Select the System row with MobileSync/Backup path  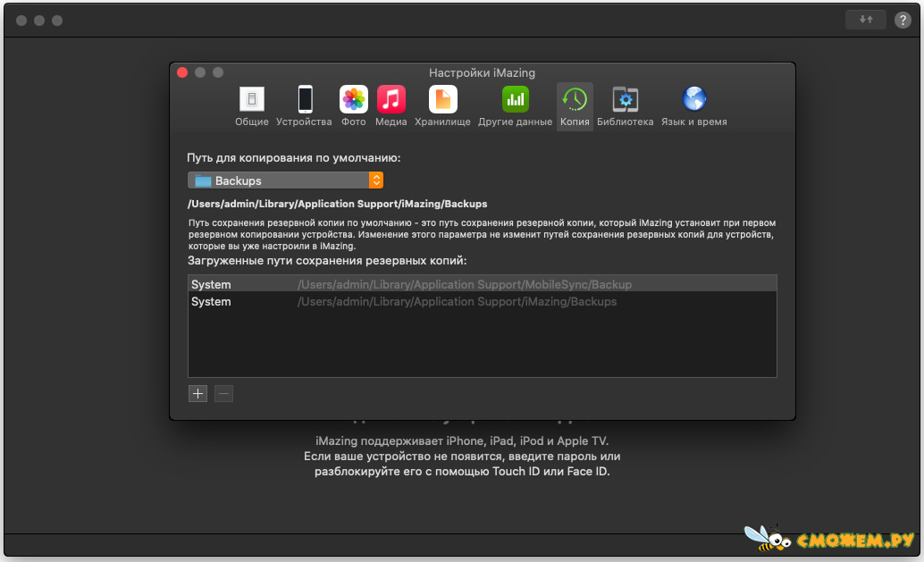pos(482,284)
